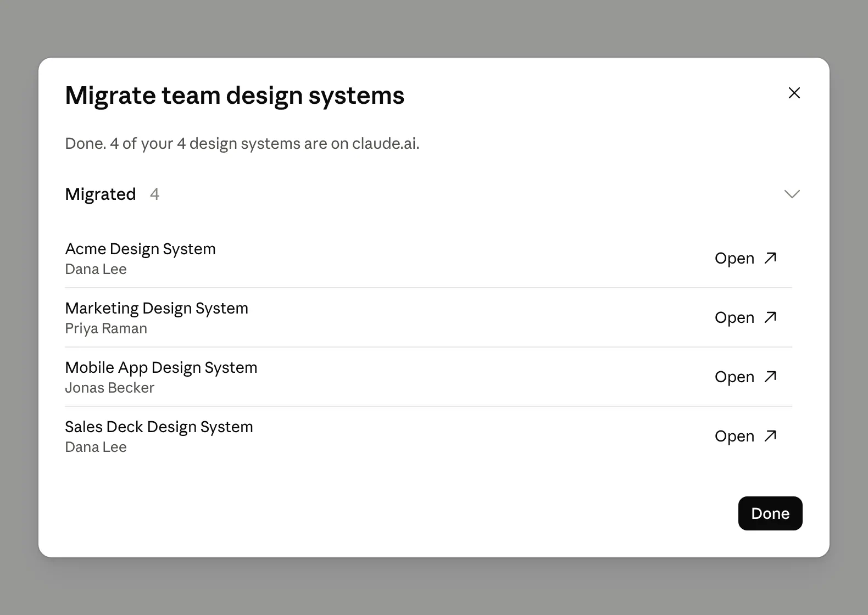This screenshot has width=868, height=615.
Task: Open Sales Deck Design System link
Action: coord(746,436)
